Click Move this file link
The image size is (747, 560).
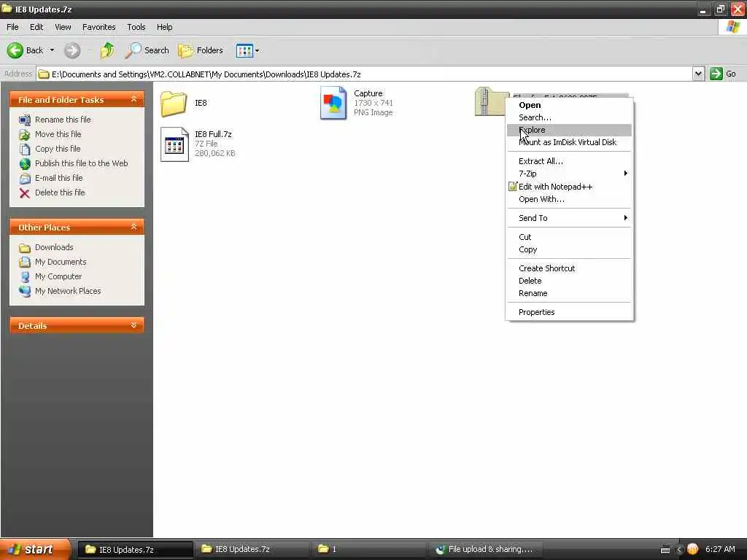click(x=58, y=134)
